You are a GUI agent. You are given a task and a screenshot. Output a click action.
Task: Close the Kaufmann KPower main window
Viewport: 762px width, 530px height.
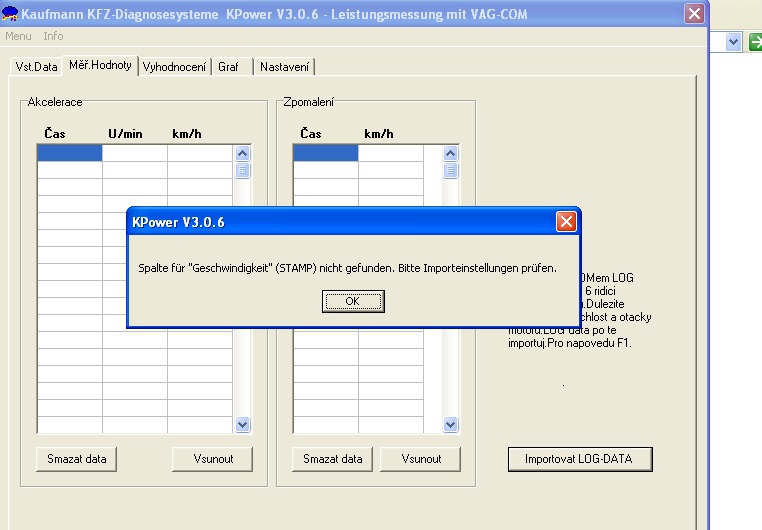[694, 14]
